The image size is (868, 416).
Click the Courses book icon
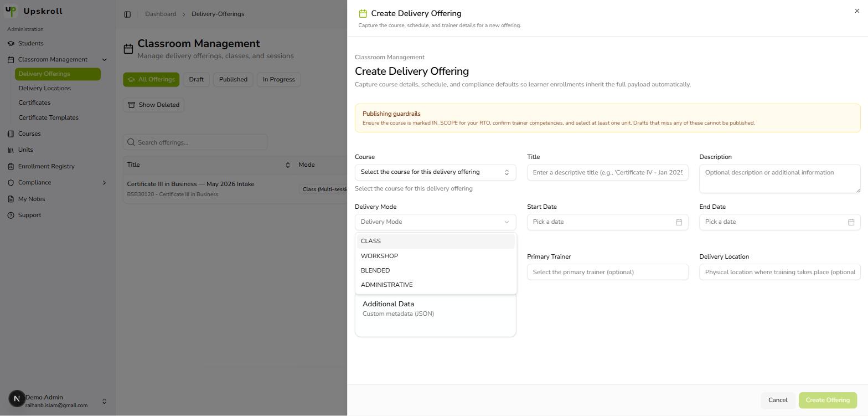(11, 133)
